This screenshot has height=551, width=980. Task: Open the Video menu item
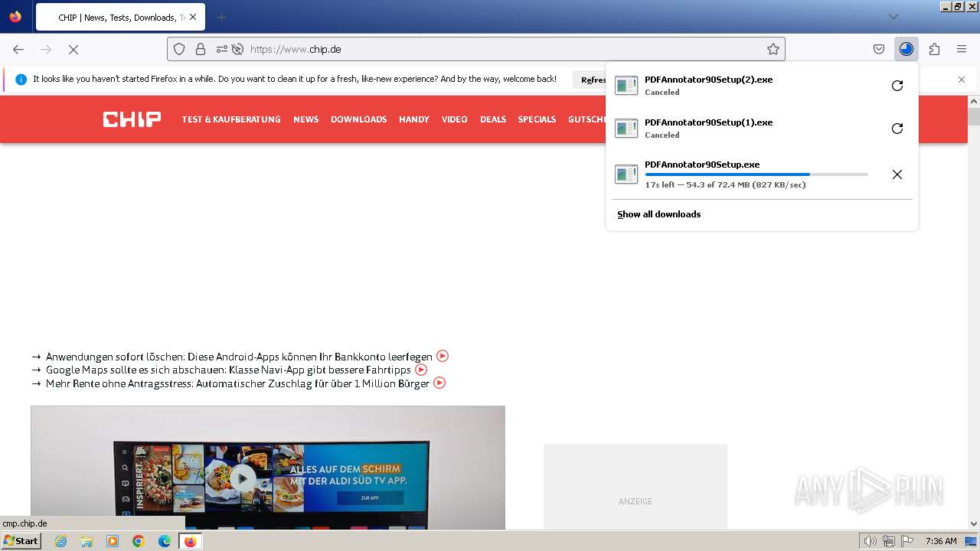click(x=454, y=119)
